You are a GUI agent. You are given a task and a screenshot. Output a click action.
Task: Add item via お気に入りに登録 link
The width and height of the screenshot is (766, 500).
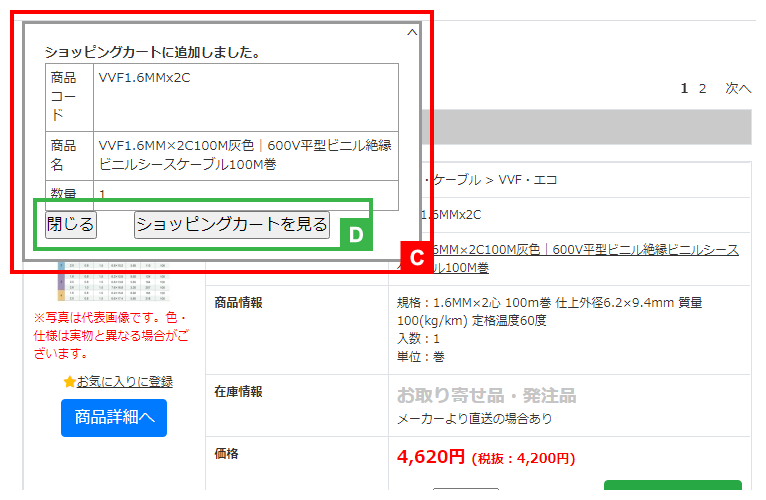click(124, 382)
